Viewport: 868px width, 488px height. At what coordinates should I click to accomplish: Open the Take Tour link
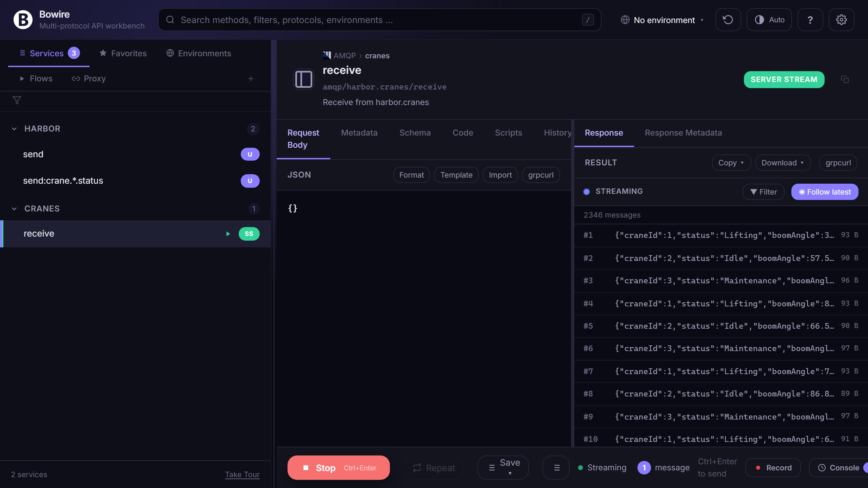pos(242,474)
